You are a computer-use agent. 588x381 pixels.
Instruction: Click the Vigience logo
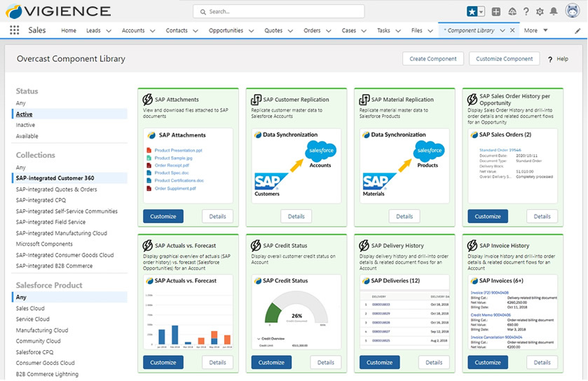58,11
